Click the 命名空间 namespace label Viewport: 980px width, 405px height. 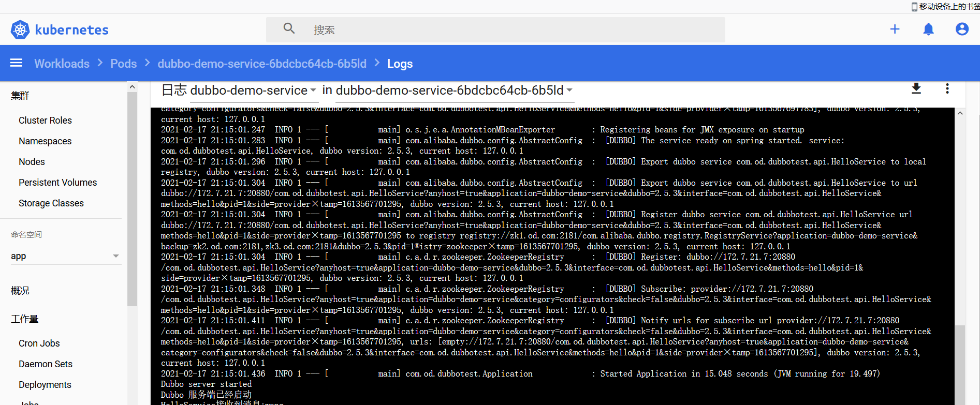26,234
